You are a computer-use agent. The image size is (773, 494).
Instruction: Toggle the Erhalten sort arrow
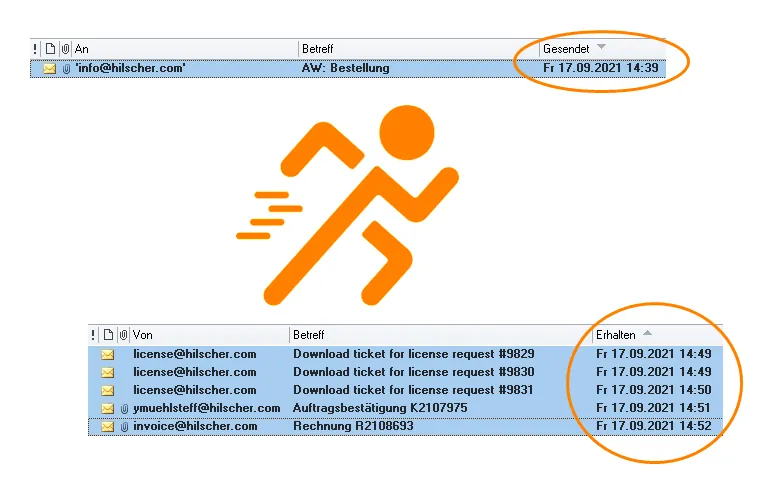coord(647,333)
